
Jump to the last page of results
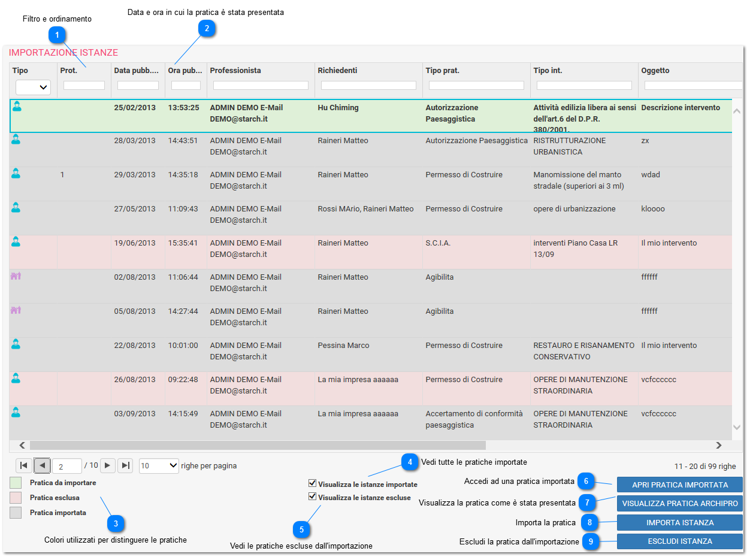(125, 465)
